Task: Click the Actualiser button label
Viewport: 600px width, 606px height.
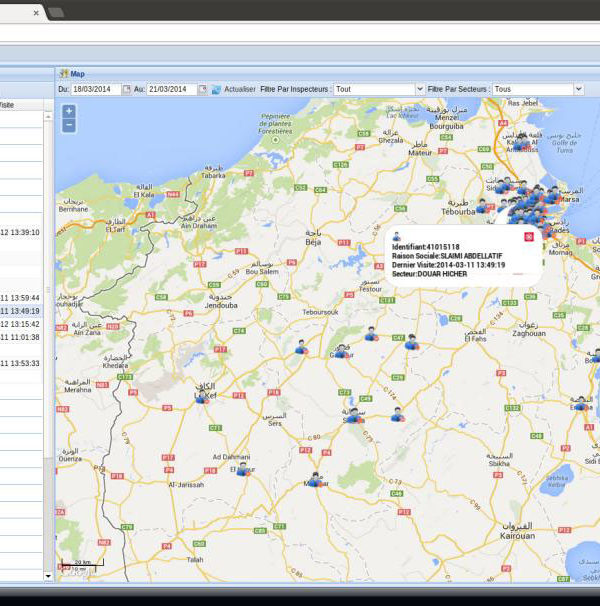Action: point(240,89)
